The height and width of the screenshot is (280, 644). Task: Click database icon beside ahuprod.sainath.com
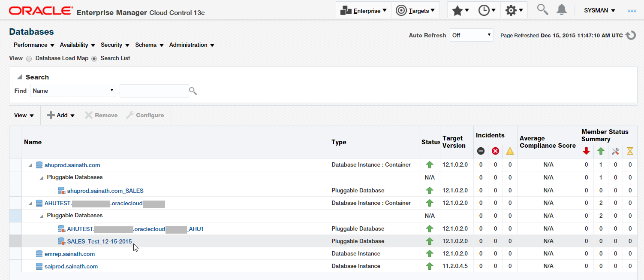tap(39, 165)
